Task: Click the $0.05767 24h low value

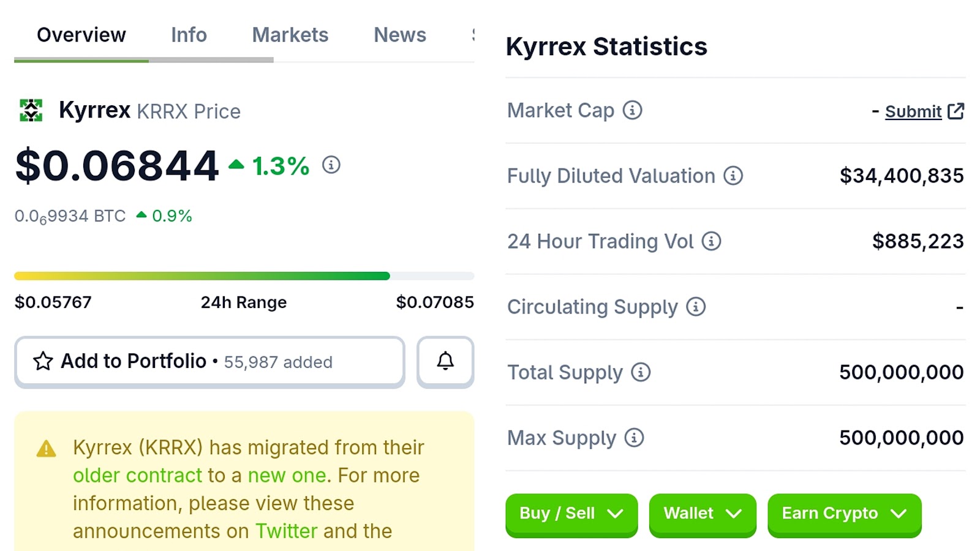Action: (x=53, y=302)
